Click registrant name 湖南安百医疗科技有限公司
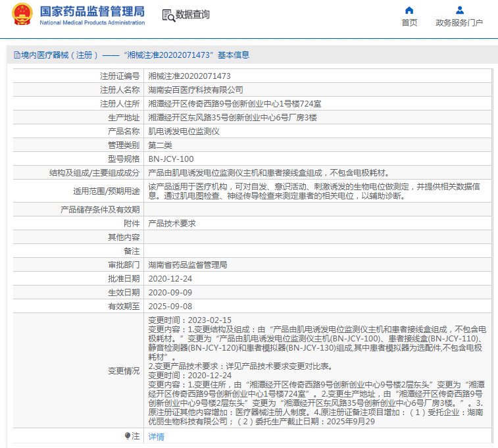This screenshot has height=448, width=498. pyautogui.click(x=195, y=89)
